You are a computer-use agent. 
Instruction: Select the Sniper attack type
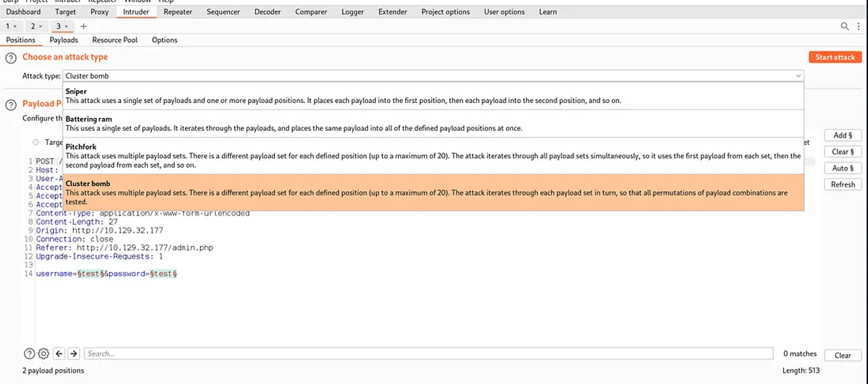click(433, 96)
